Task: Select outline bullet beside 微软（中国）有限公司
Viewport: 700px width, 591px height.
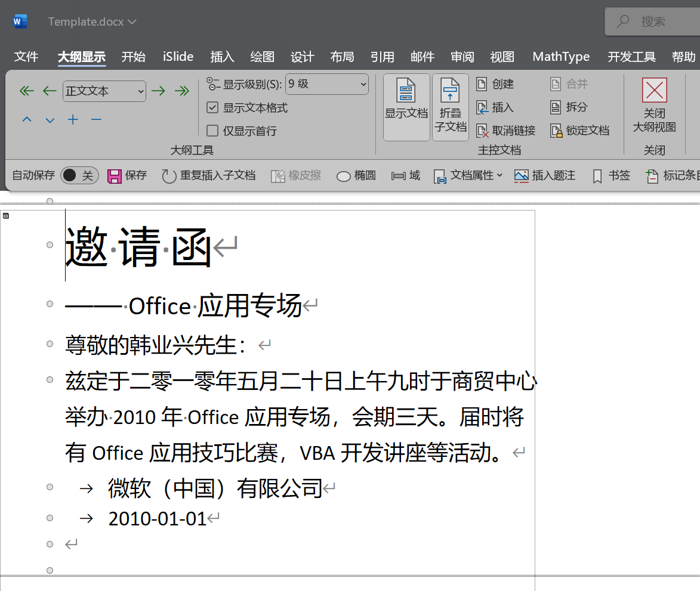Action: 50,487
